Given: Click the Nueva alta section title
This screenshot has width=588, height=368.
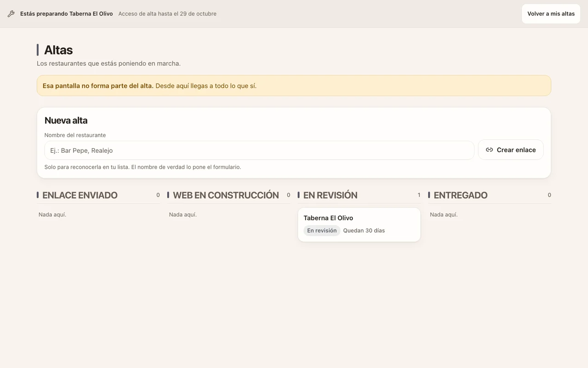Looking at the screenshot, I should point(66,121).
